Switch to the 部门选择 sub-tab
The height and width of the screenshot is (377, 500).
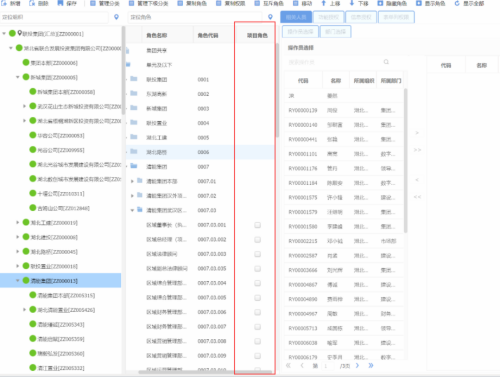tap(335, 32)
